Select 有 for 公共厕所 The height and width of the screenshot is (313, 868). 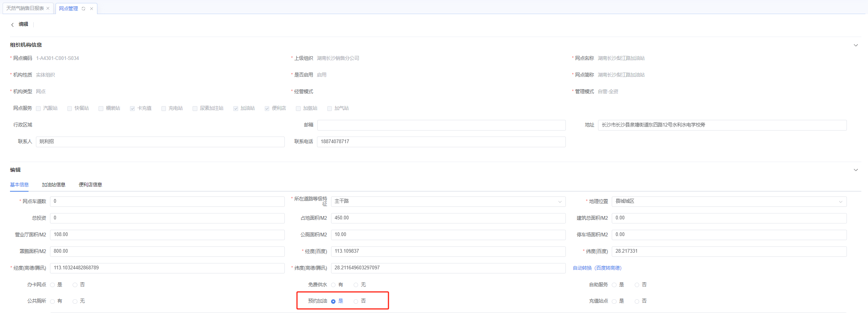click(x=53, y=301)
